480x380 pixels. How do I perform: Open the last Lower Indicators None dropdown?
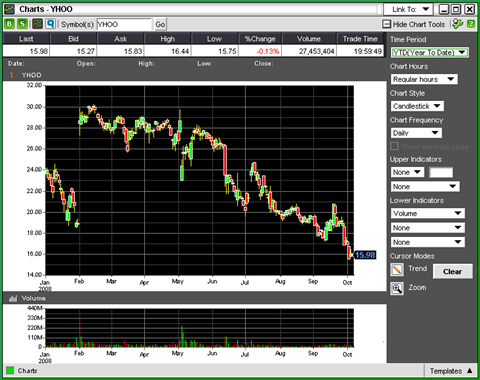[428, 242]
